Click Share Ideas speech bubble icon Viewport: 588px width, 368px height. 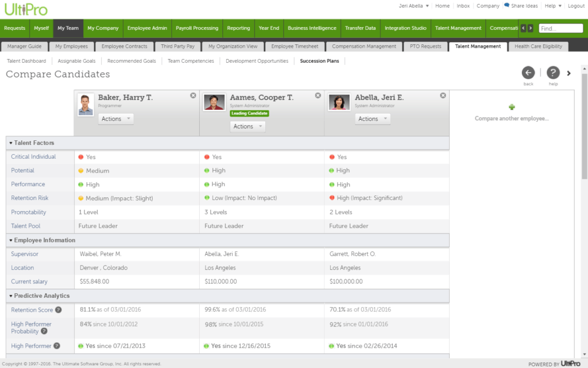(x=506, y=5)
